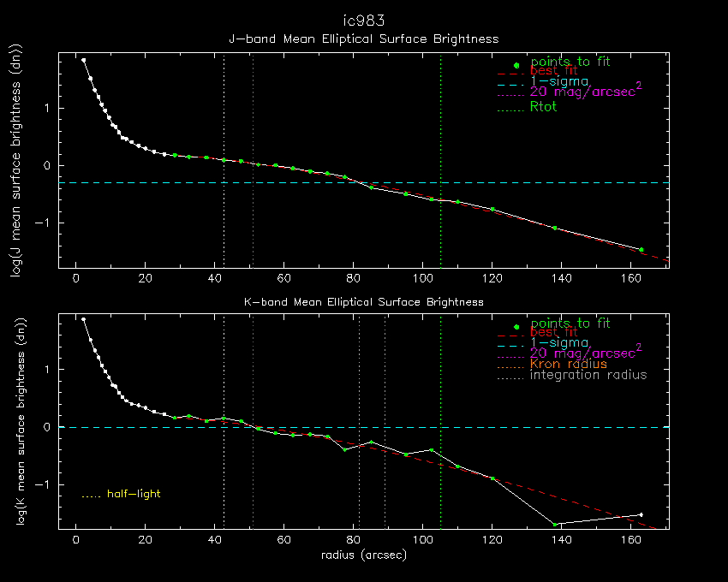Select the '1-sigma' legend entry in J-band plot
This screenshot has height=582, width=728.
pyautogui.click(x=558, y=81)
